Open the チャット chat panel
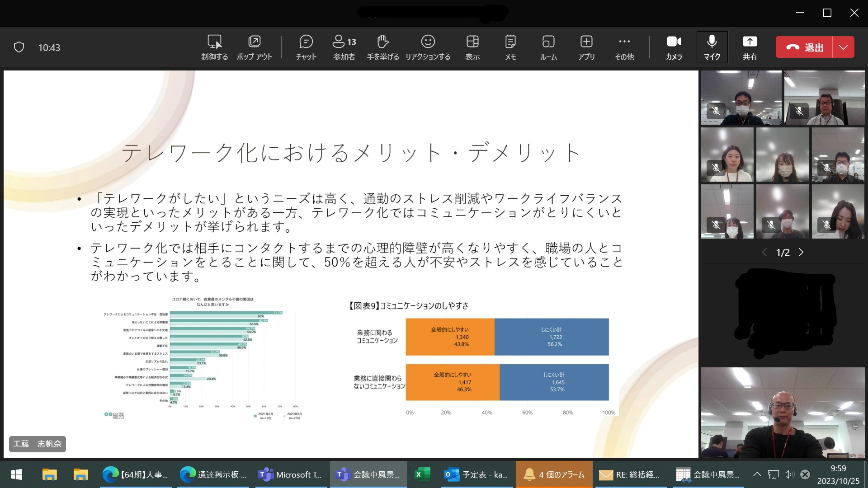The image size is (868, 488). point(306,47)
